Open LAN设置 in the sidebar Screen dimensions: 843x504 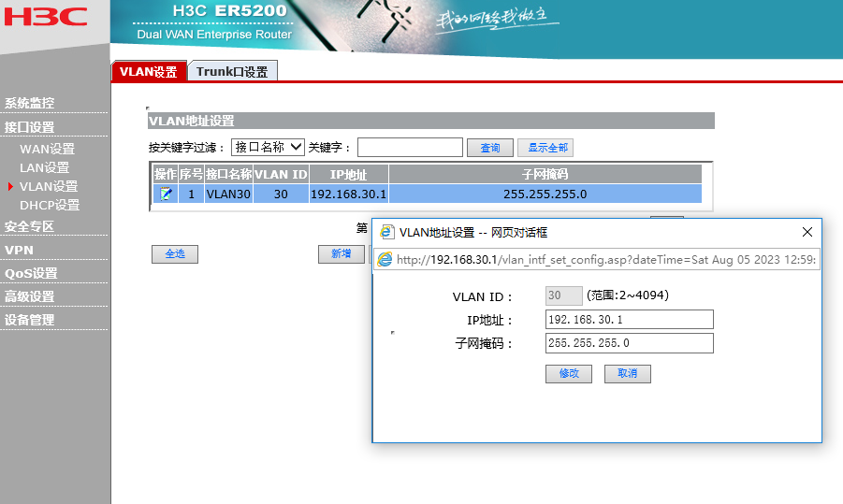click(45, 167)
